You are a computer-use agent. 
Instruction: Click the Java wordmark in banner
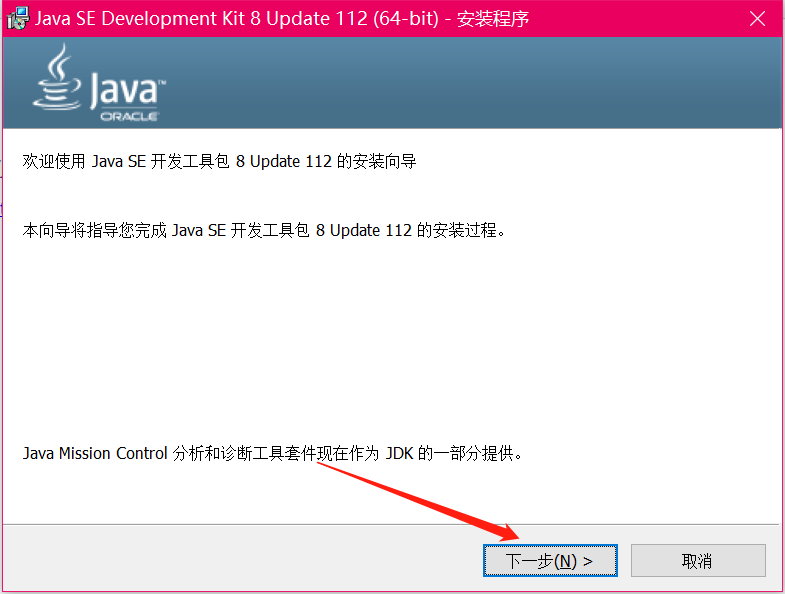tap(126, 90)
